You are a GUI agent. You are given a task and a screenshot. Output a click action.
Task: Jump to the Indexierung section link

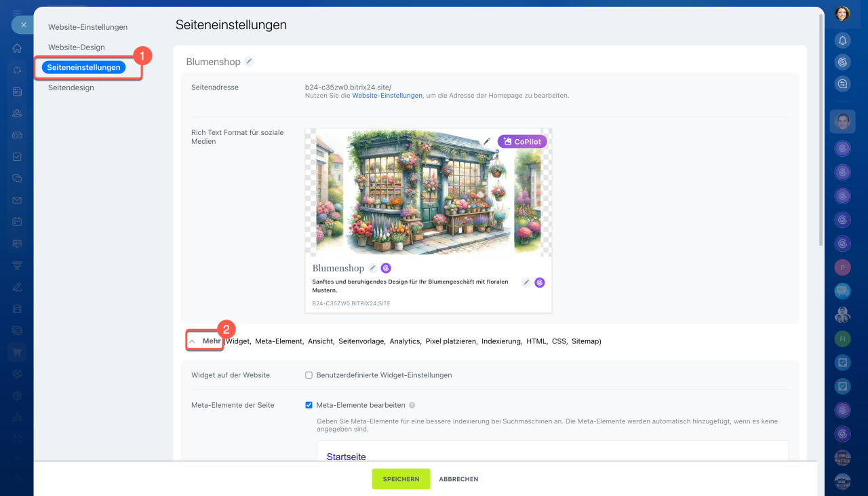coord(501,341)
